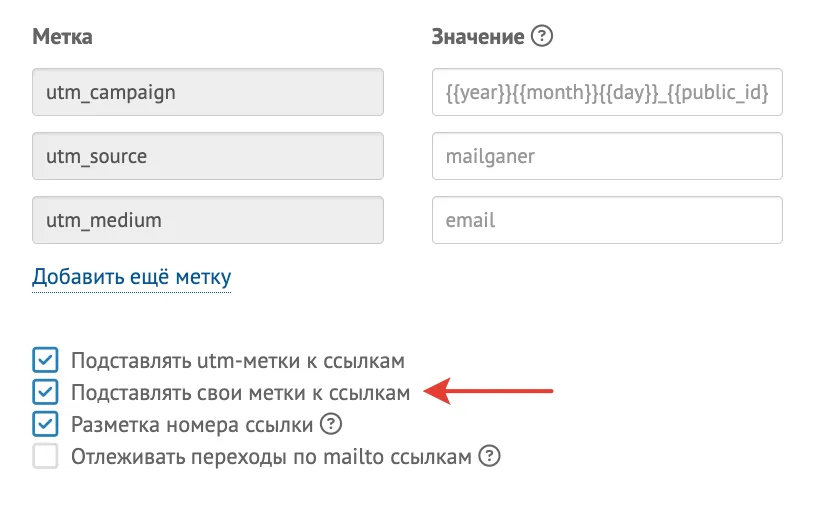Click the Метка column header
Screen dimensions: 814x516
(62, 37)
